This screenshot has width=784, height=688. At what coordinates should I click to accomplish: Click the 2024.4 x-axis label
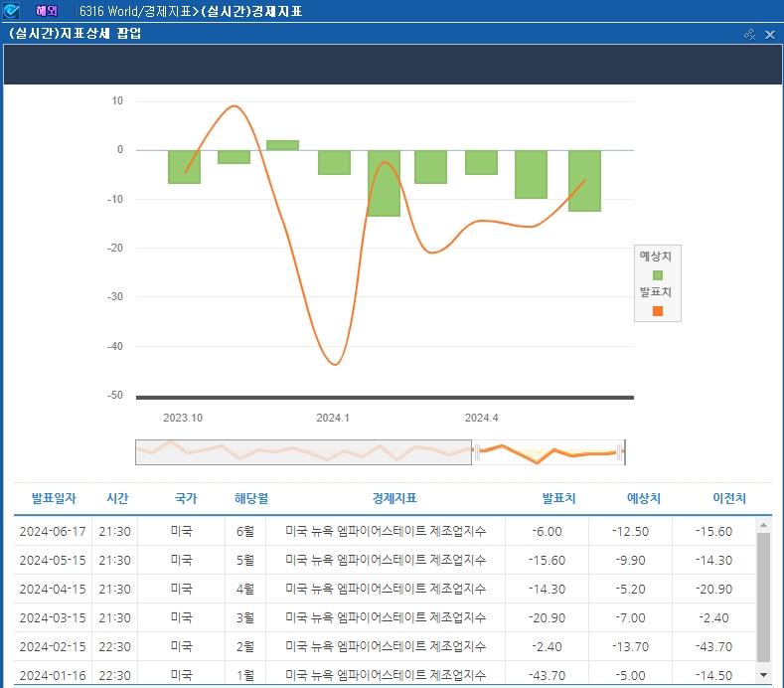click(x=482, y=418)
